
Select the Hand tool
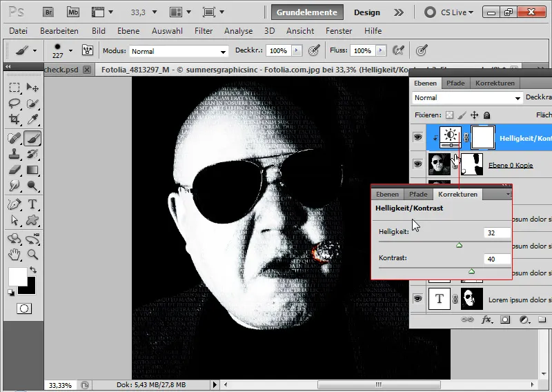14,254
